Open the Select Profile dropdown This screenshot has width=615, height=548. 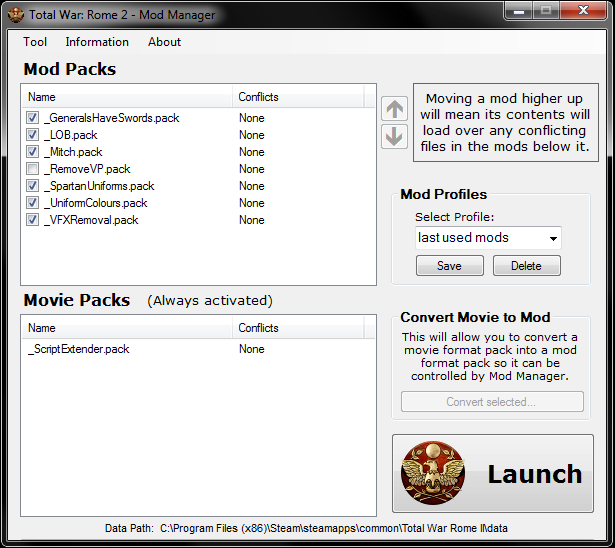coord(488,238)
